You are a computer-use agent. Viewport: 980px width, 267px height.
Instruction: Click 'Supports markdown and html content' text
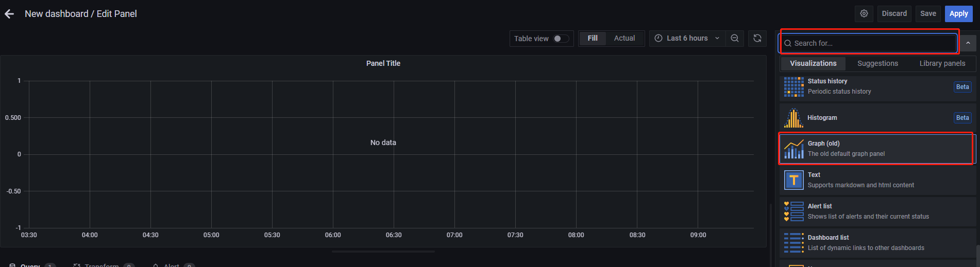point(861,185)
